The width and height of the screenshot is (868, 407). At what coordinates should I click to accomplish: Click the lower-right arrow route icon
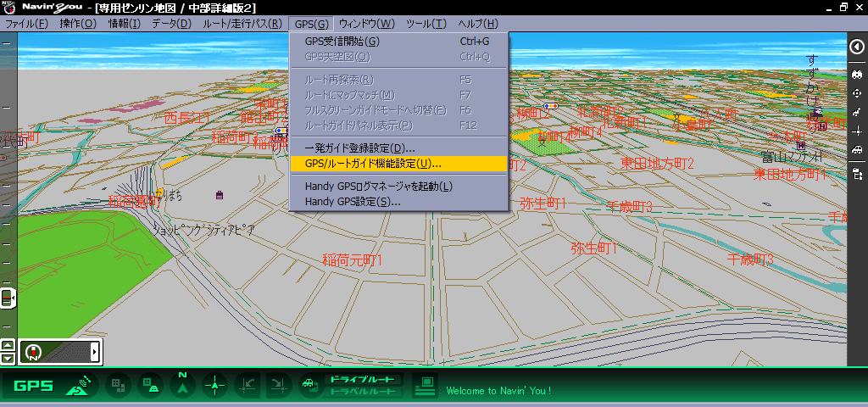278,386
